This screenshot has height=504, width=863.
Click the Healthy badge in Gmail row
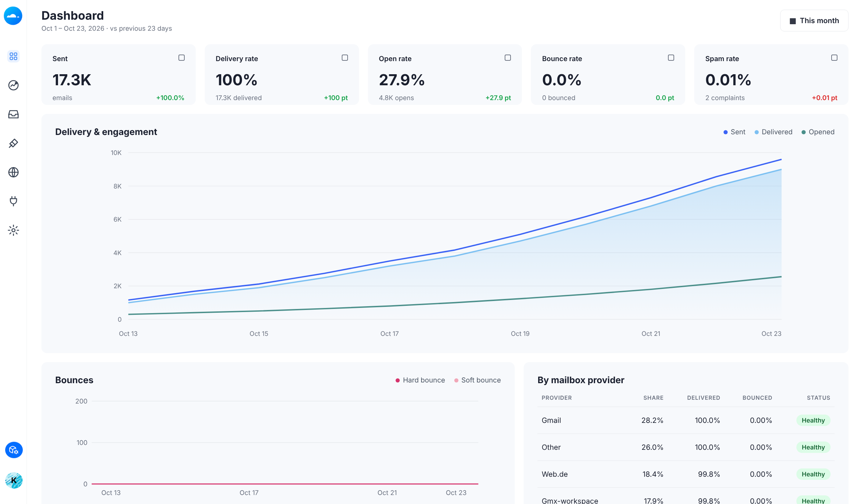(813, 420)
